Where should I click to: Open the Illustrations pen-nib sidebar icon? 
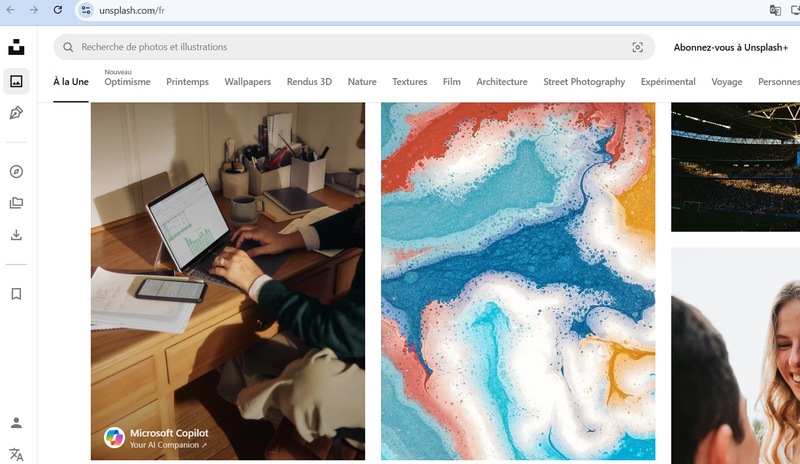(x=16, y=113)
